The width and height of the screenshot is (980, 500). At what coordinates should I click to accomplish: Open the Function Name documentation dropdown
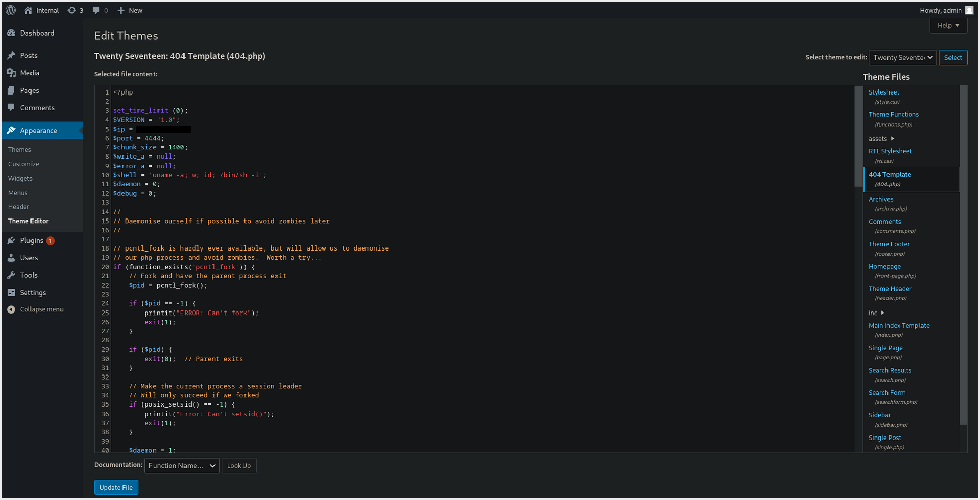coord(182,466)
